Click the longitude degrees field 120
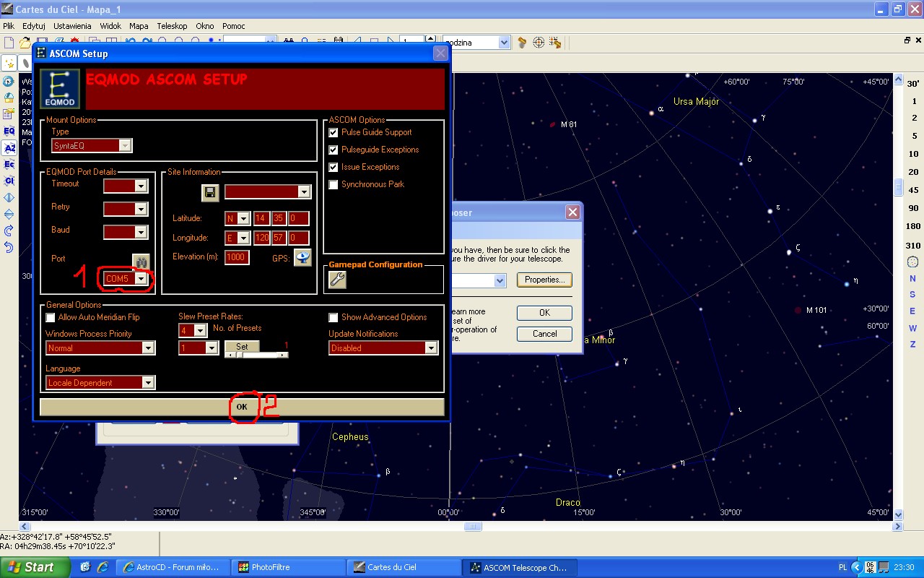The image size is (924, 578). tap(261, 238)
